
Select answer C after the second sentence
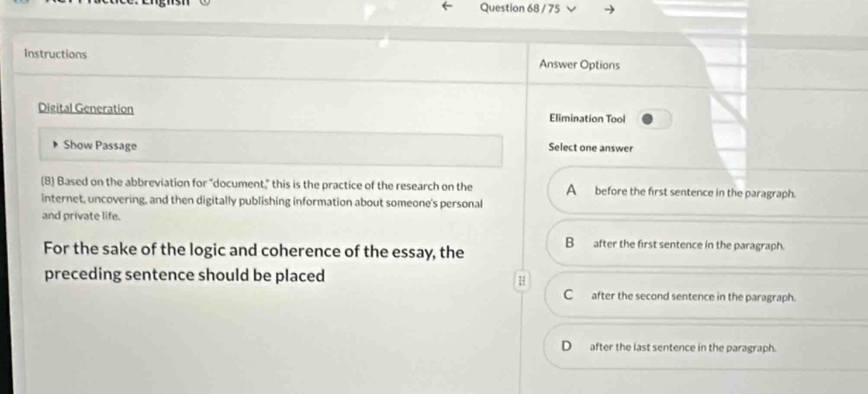click(x=706, y=296)
